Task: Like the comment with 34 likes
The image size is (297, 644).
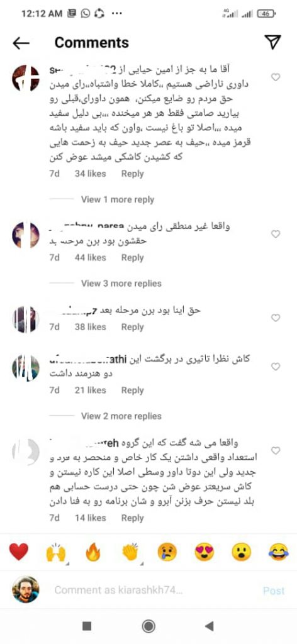Action: click(x=276, y=77)
